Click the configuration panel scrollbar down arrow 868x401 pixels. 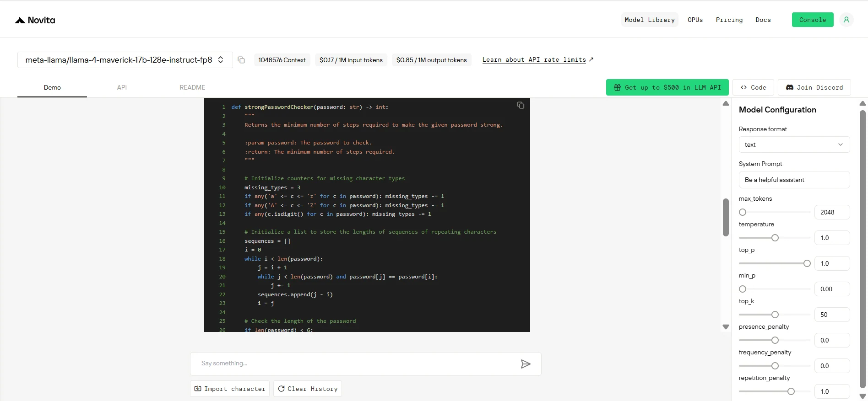[863, 396]
